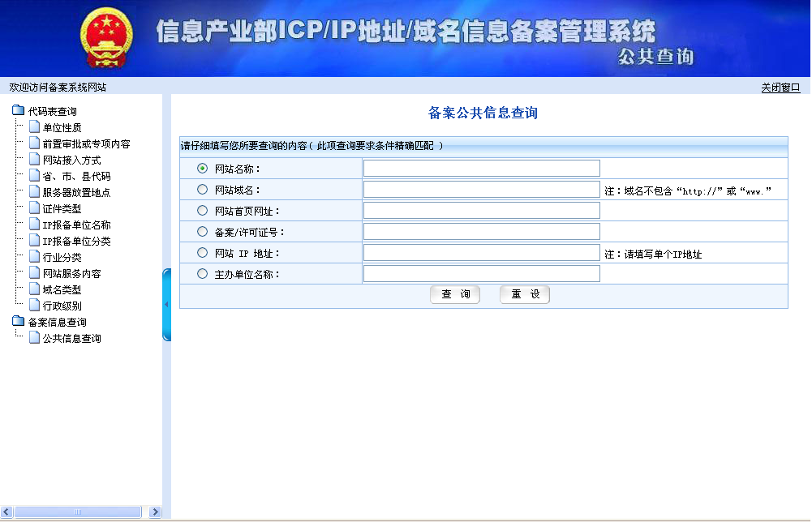The image size is (812, 522).
Task: Focus the 备案/许可证号 input field
Action: [x=482, y=231]
